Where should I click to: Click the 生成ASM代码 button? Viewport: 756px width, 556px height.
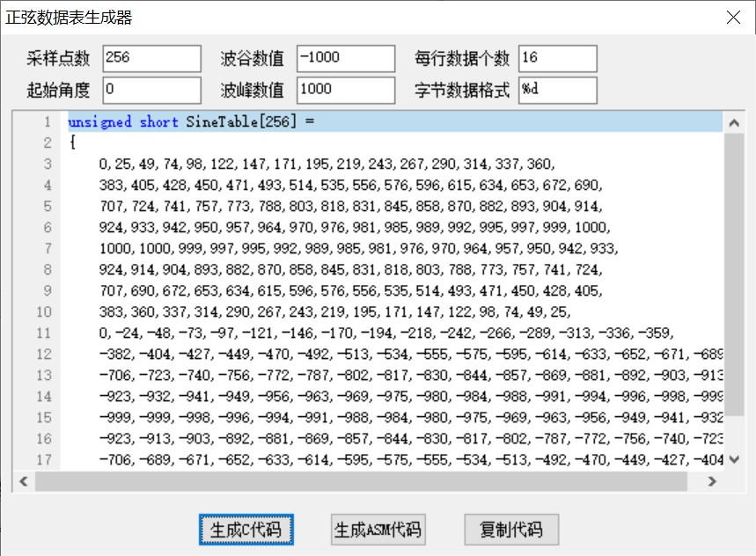(x=378, y=530)
